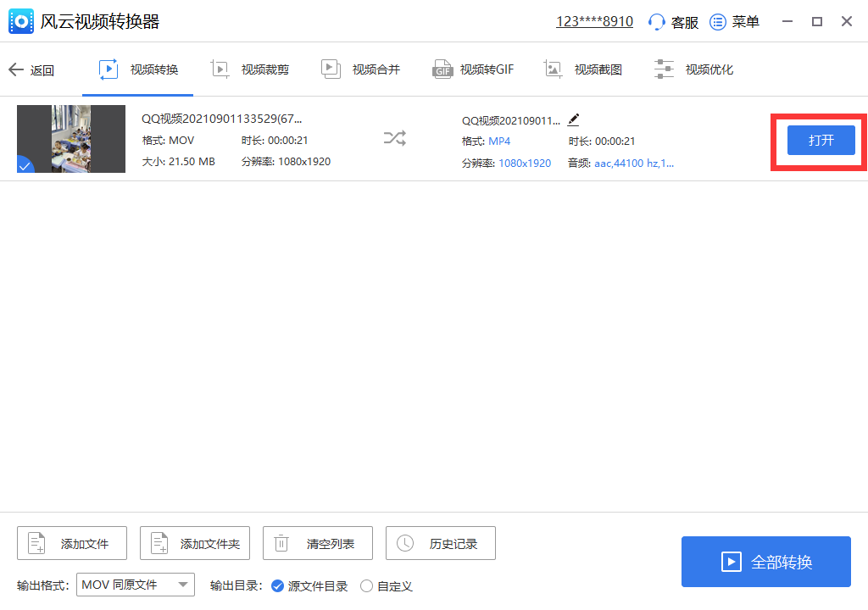Open the 输出格式 MOV dropdown

(135, 585)
